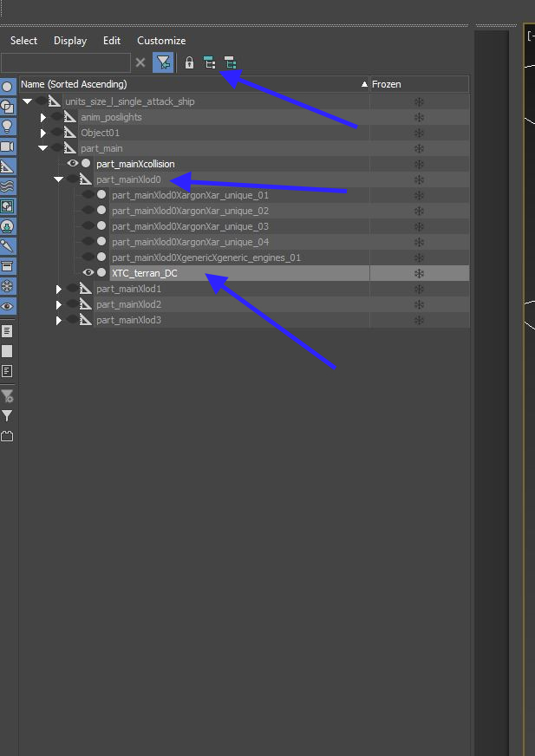Toggle the funnel selection filter button
The width and height of the screenshot is (535, 756).
point(163,62)
